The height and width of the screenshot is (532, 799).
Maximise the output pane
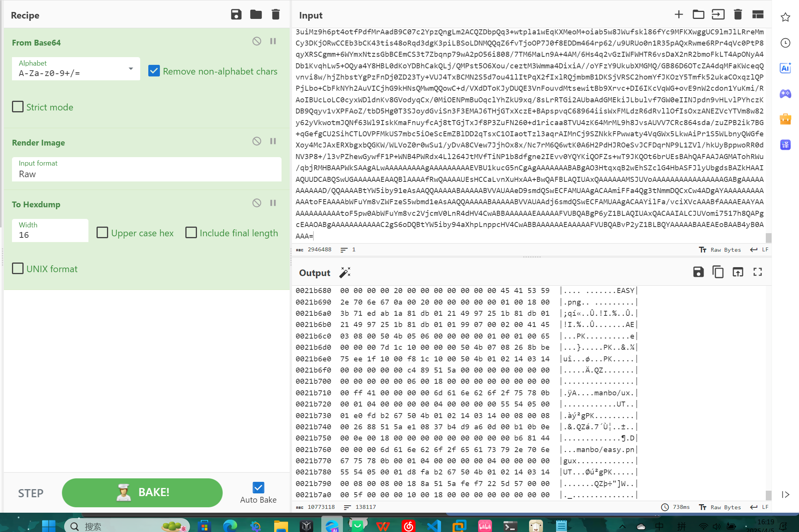click(x=757, y=272)
